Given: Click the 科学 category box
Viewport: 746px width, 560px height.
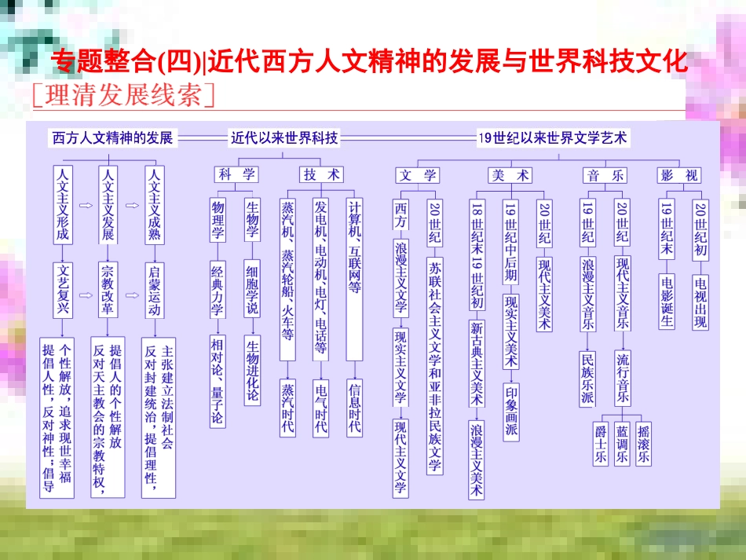Looking at the screenshot, I should (236, 174).
